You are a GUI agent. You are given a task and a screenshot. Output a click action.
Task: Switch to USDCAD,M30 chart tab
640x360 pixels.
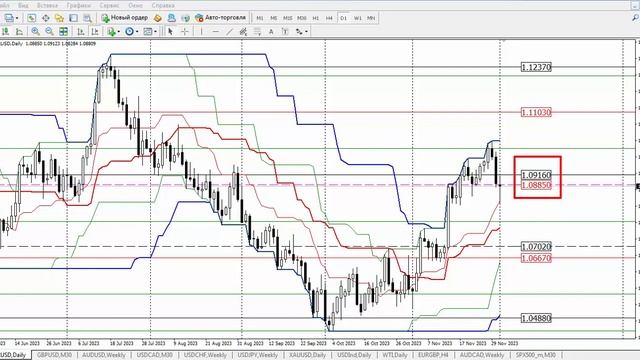pos(154,355)
